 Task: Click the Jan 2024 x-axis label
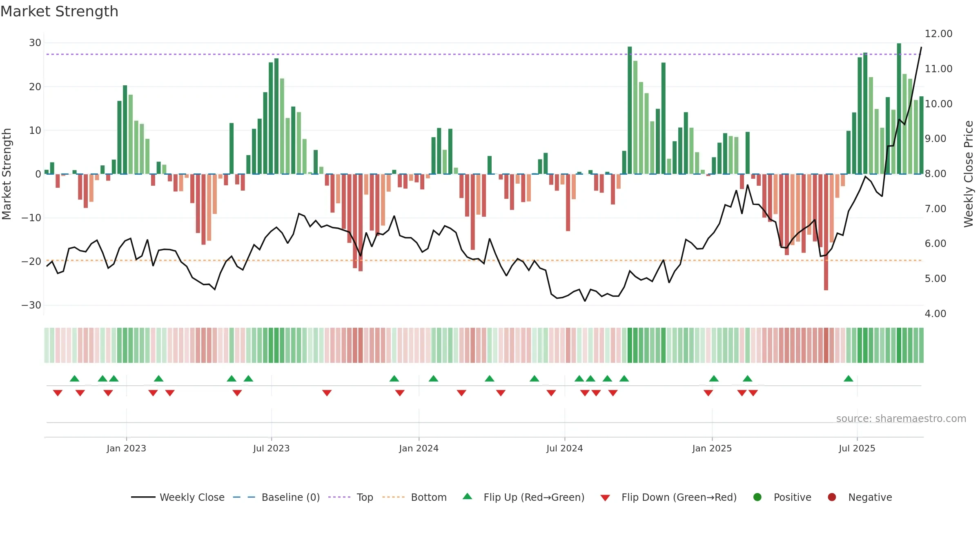pyautogui.click(x=419, y=448)
